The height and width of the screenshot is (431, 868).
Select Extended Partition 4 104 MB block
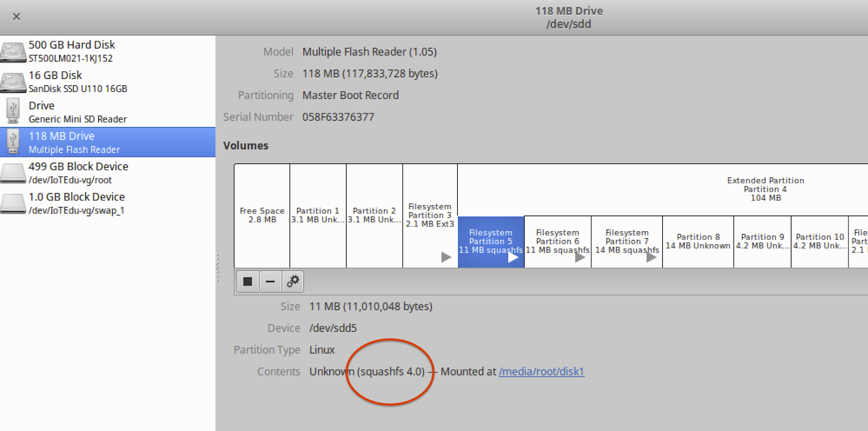click(x=765, y=189)
